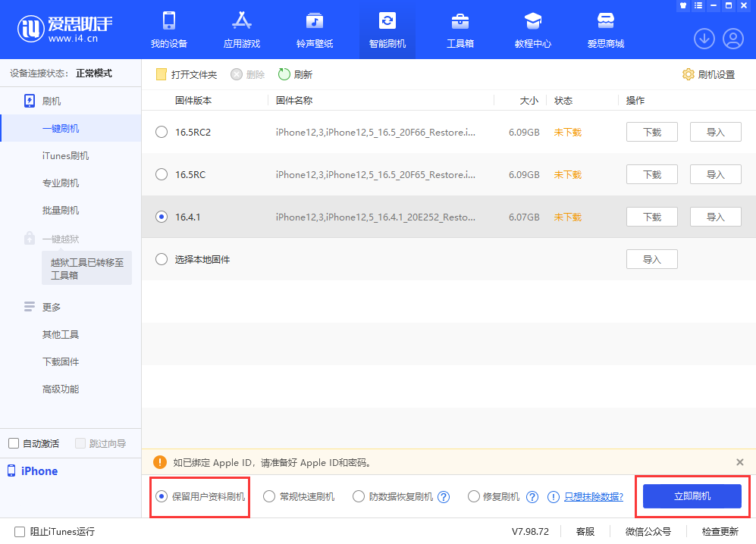Open the 我的设备 device icon

(x=168, y=21)
